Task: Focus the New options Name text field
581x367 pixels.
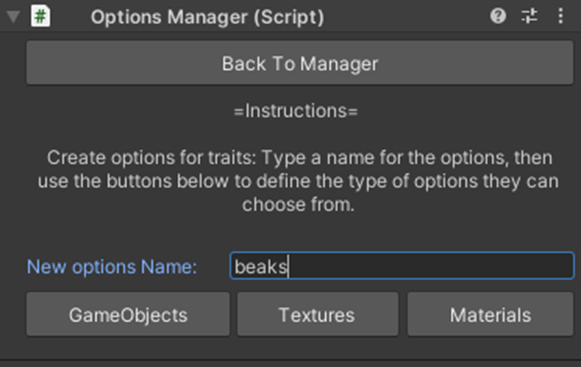Action: point(402,265)
